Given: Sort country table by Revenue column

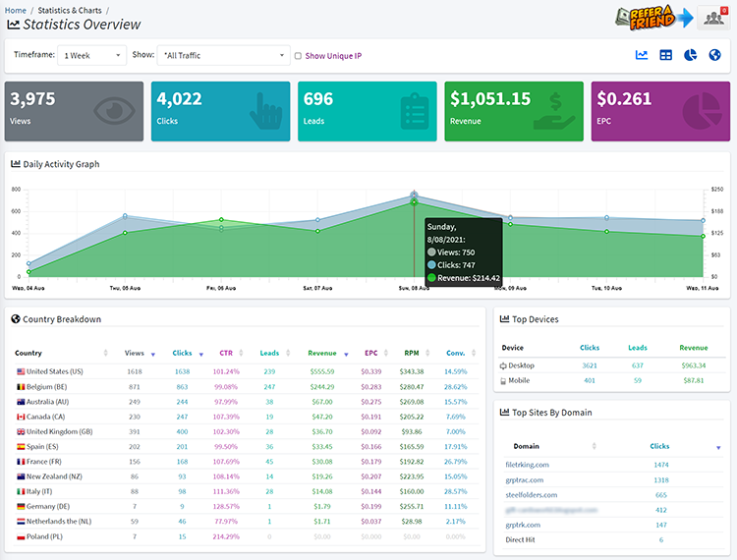Looking at the screenshot, I should pos(322,353).
